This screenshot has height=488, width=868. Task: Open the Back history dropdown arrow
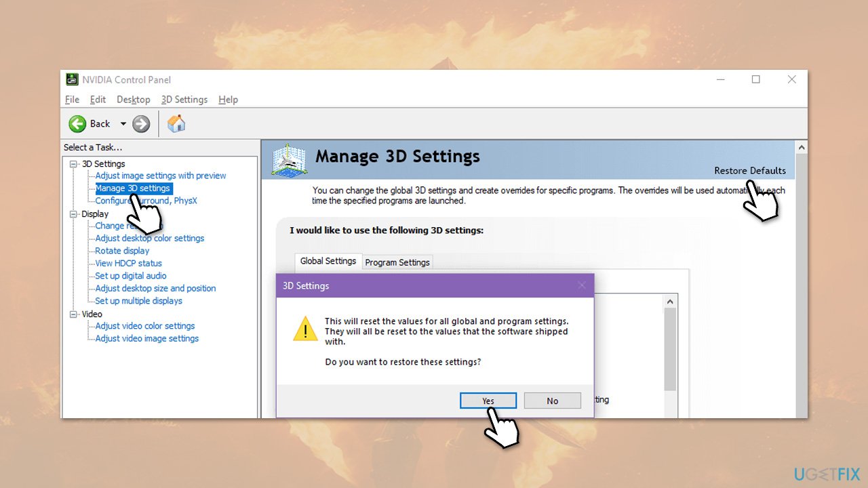point(123,123)
